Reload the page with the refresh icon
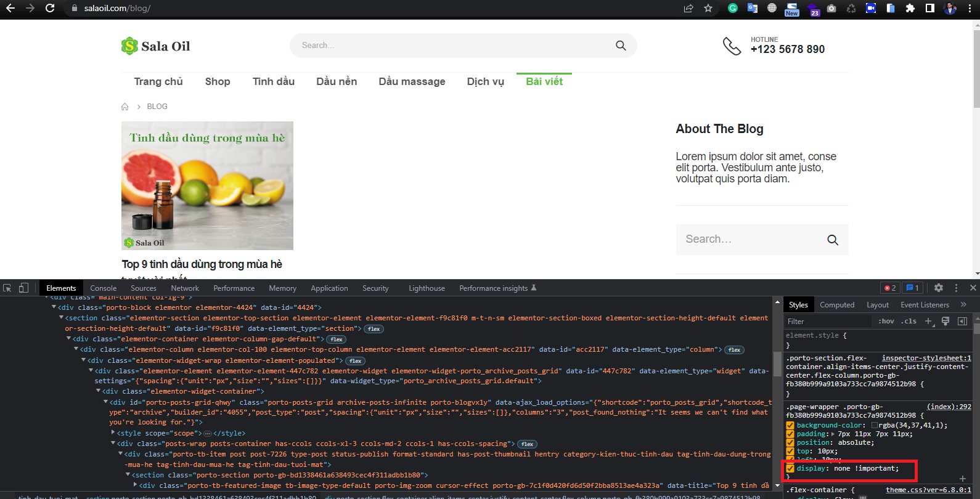980x499 pixels. pos(50,8)
